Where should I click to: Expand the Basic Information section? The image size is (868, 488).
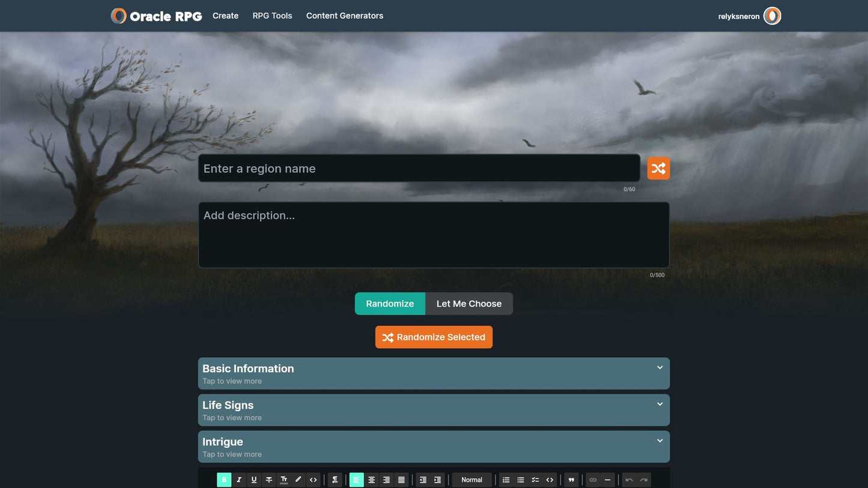coord(433,373)
